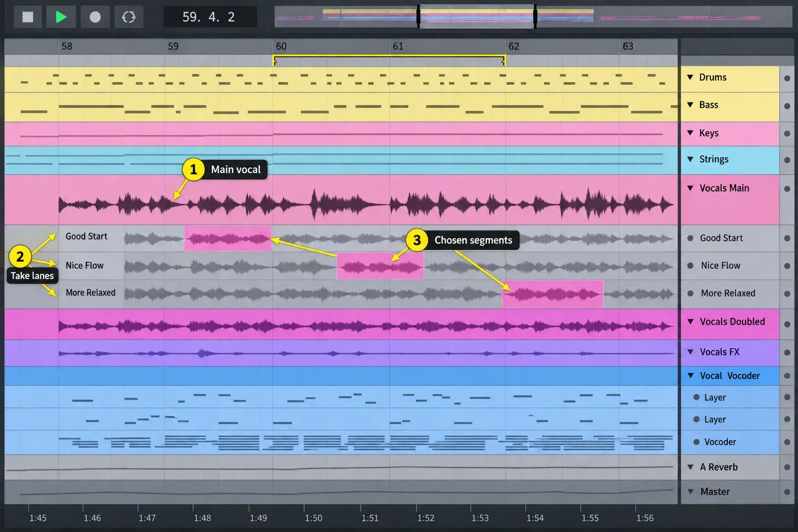Select the A Reverb track name
798x532 pixels.
click(719, 467)
